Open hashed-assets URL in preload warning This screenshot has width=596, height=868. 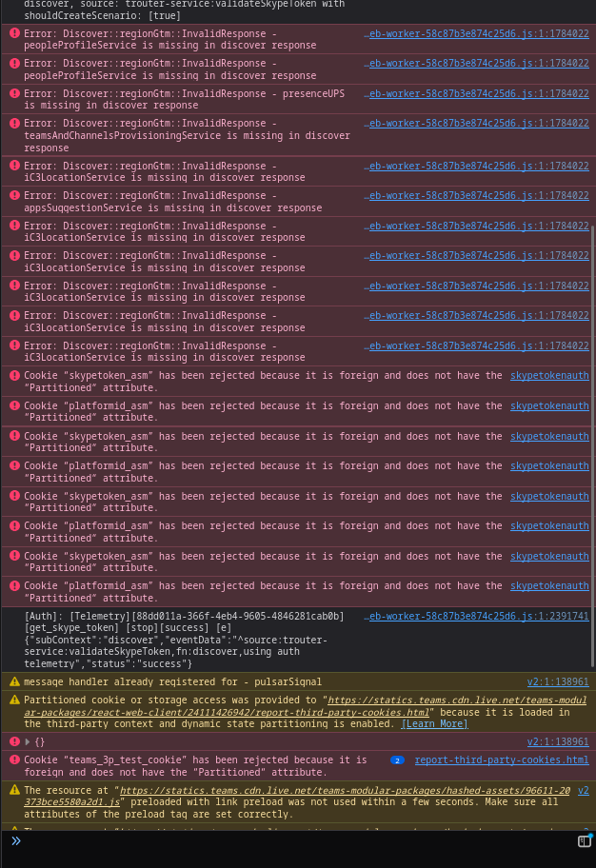297,797
